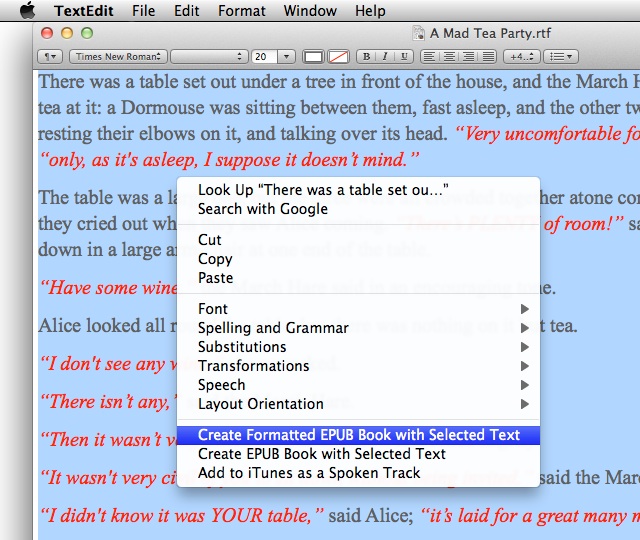Image resolution: width=640 pixels, height=540 pixels.
Task: Open the paragraph styles dropdown
Action: click(50, 56)
